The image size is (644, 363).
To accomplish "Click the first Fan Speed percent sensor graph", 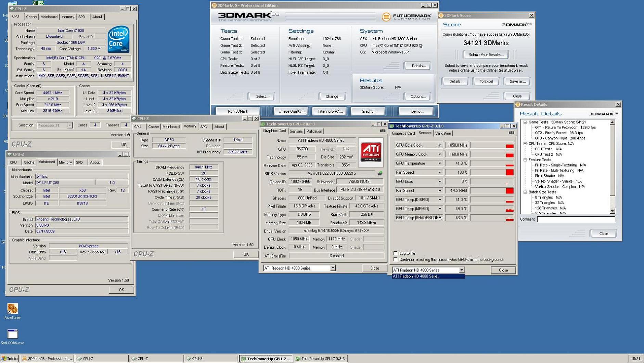I will pyautogui.click(x=492, y=173).
